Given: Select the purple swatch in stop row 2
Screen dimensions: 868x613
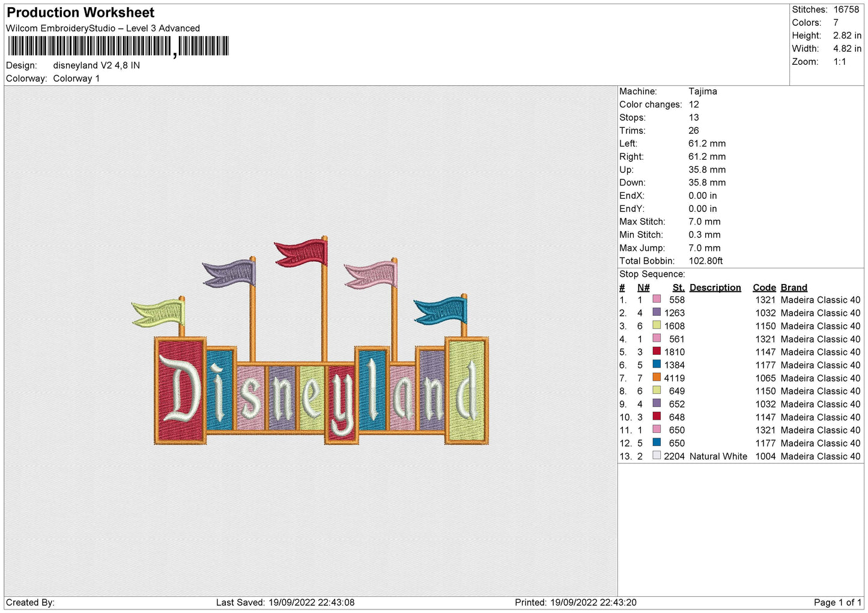Looking at the screenshot, I should coord(657,312).
